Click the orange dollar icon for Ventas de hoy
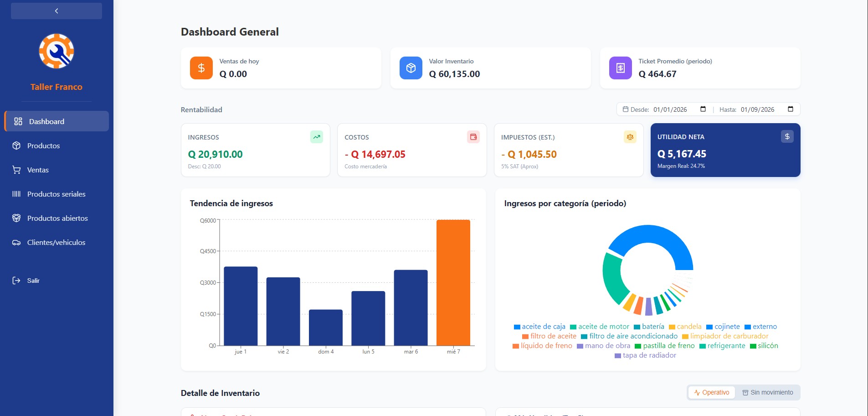The image size is (868, 416). pyautogui.click(x=201, y=68)
